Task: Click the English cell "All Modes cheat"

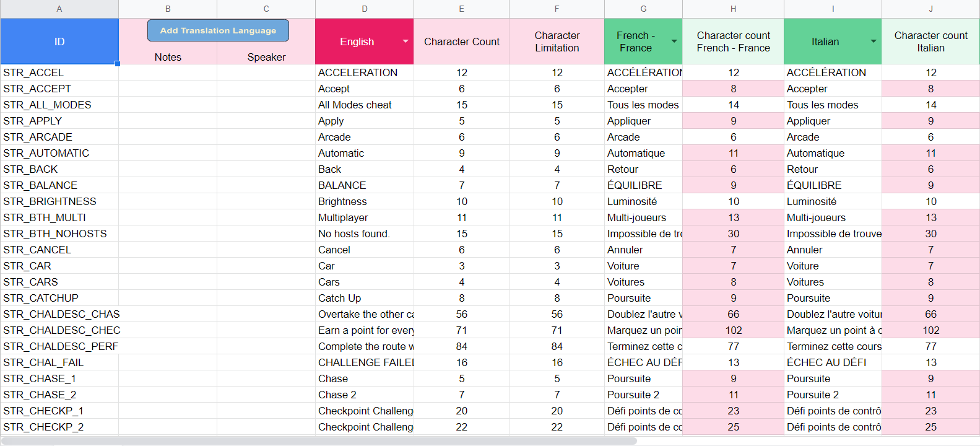Action: tap(364, 105)
